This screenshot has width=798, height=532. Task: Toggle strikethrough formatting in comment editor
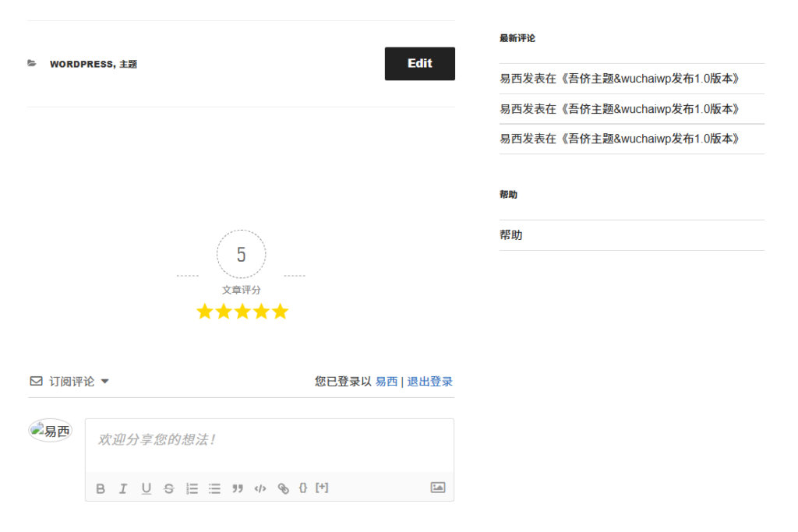[169, 488]
